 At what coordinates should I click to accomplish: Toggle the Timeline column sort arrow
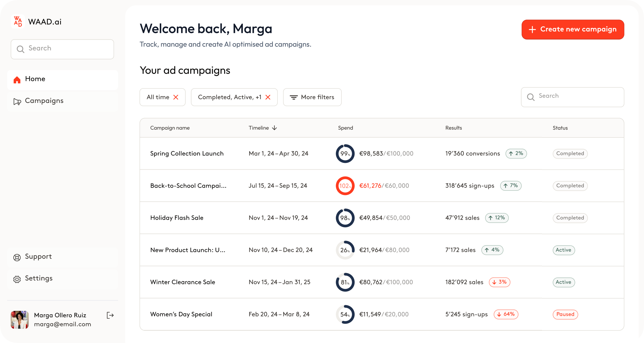click(274, 128)
